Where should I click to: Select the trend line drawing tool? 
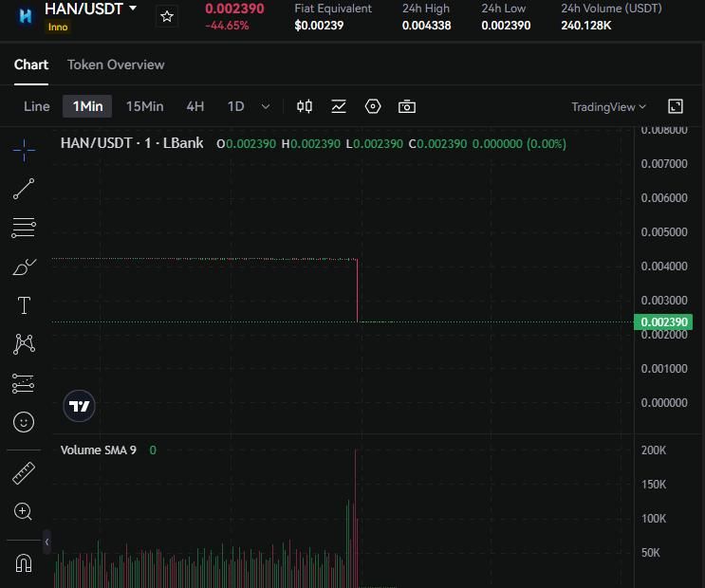[x=24, y=189]
